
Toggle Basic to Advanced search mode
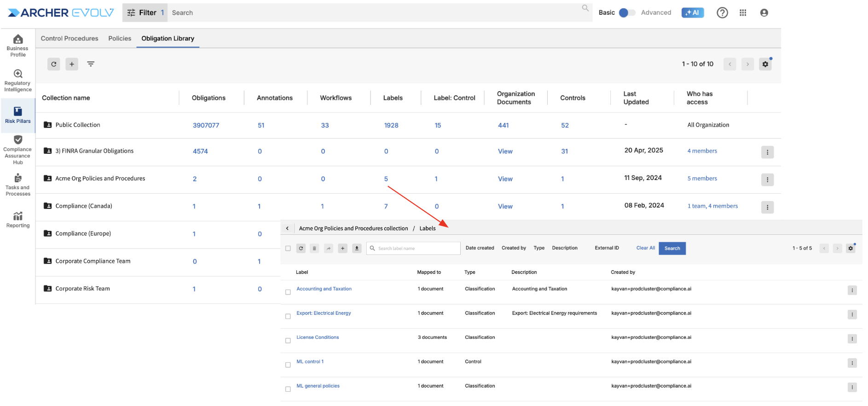(x=627, y=13)
